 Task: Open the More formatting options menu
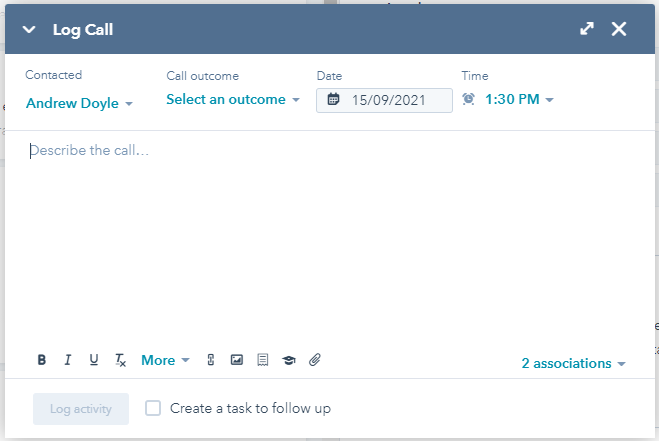(166, 360)
